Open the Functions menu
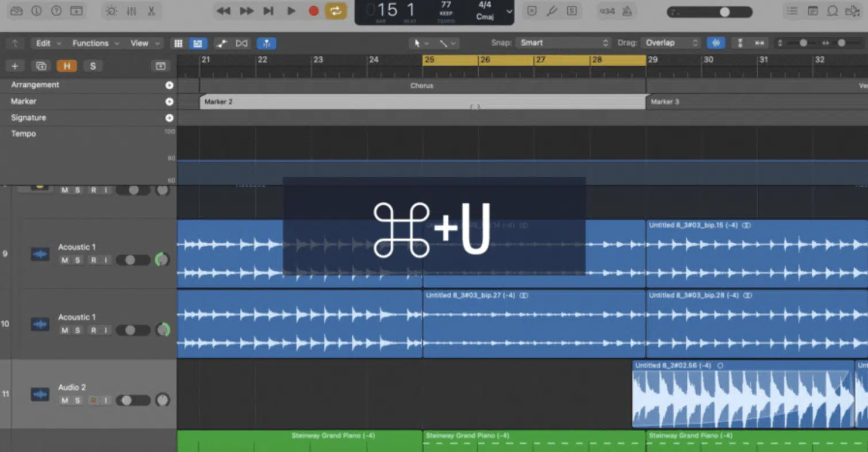 [x=95, y=43]
